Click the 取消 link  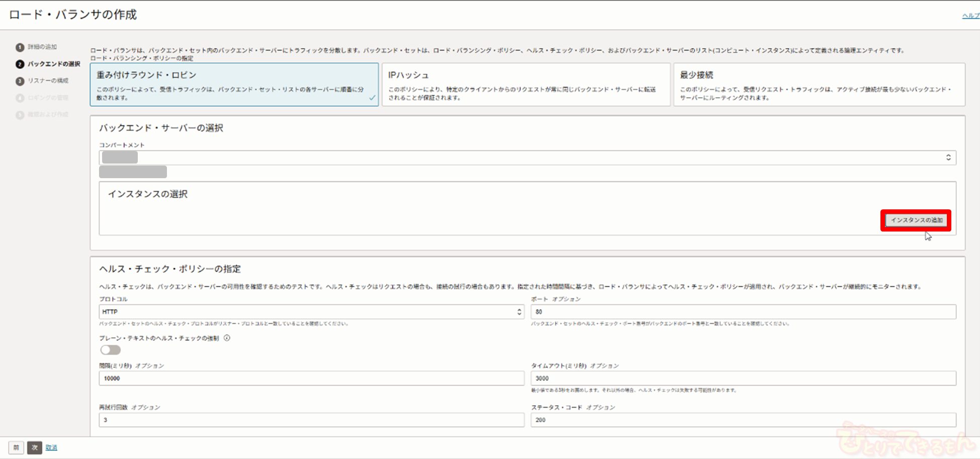pos(51,447)
